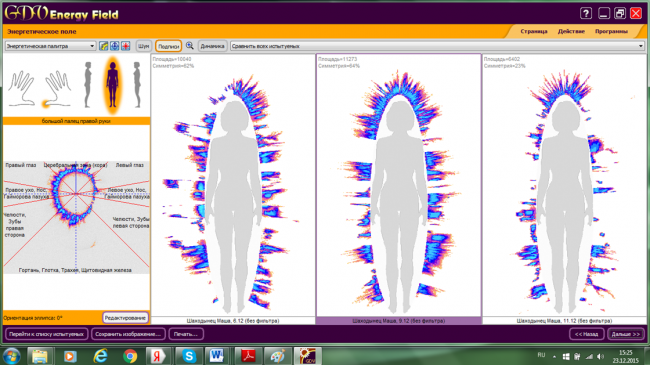Click the Площадь=11273 text
Viewport: 650px width, 365px height.
coord(337,59)
